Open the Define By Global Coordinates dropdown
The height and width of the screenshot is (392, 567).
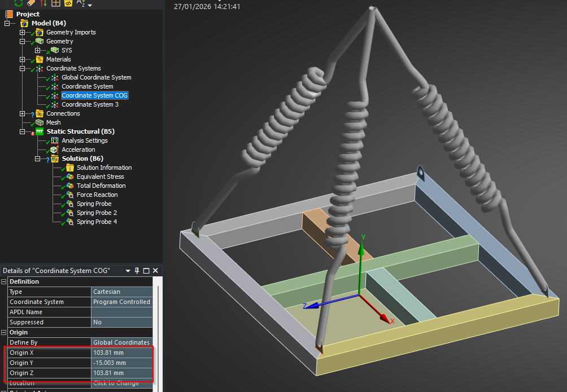(x=121, y=342)
